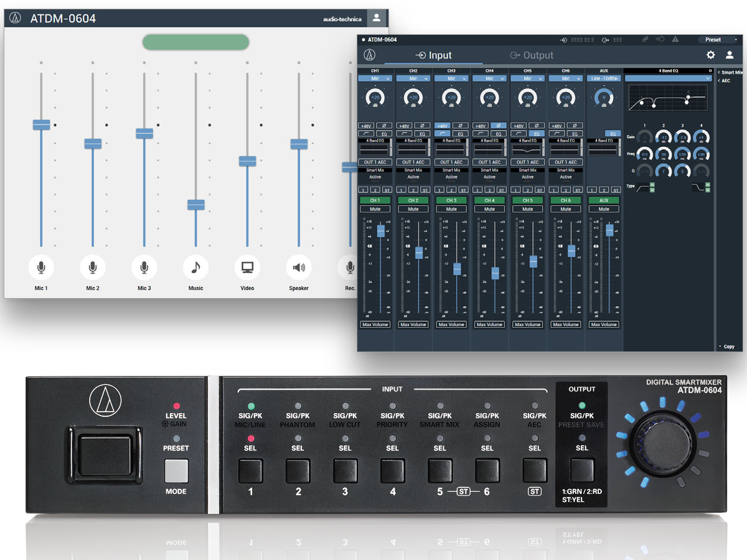
Task: Click the user account icon near the gear
Action: coord(728,55)
